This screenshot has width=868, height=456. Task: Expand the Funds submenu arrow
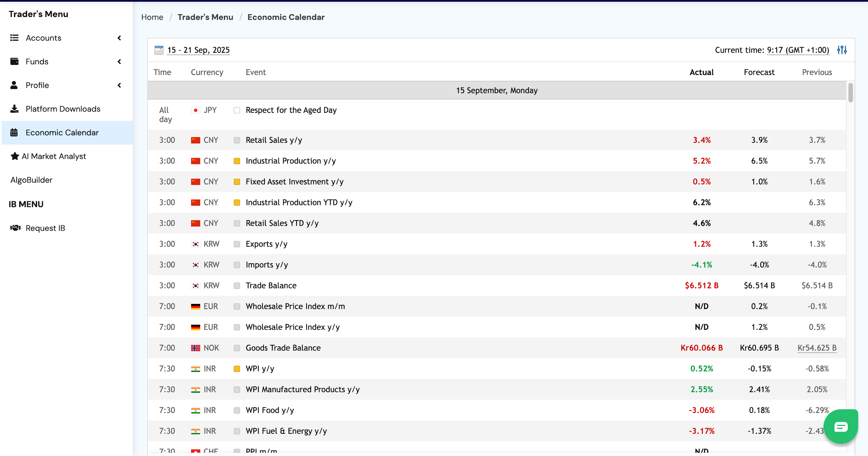[119, 62]
